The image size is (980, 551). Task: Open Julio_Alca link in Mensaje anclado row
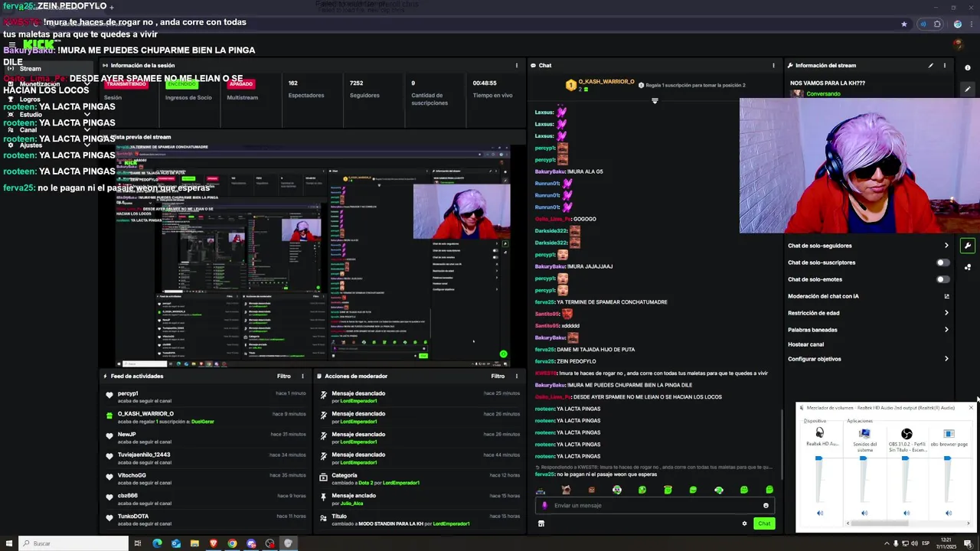tap(352, 504)
